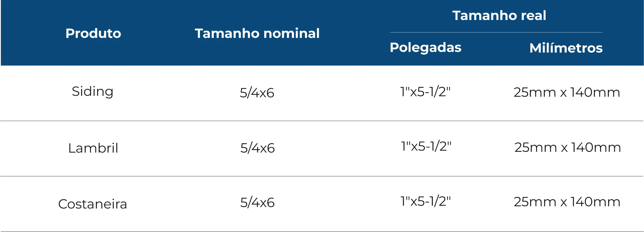This screenshot has height=232, width=644.
Task: Select the Polegadas sub-header
Action: (x=425, y=47)
